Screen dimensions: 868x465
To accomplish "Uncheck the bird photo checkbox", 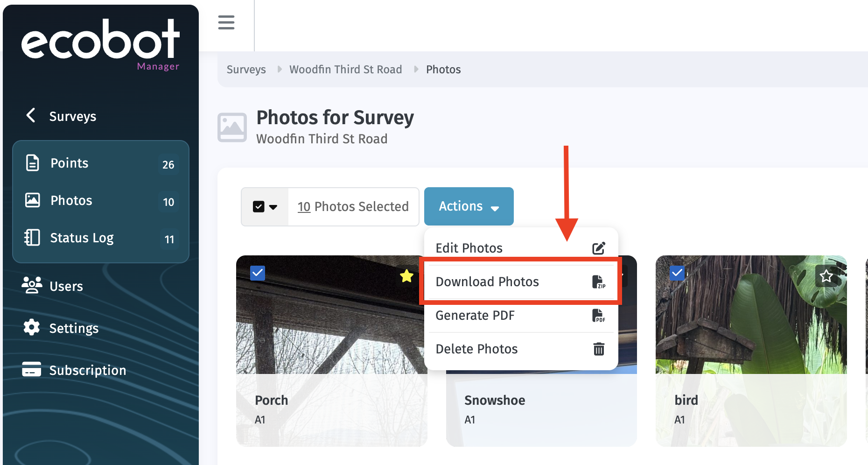I will click(677, 273).
